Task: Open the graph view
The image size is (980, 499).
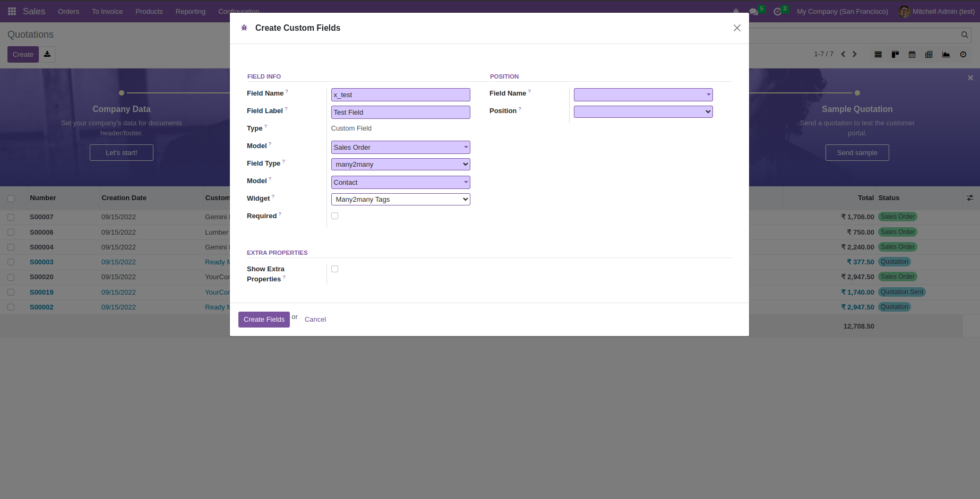Action: click(x=945, y=54)
